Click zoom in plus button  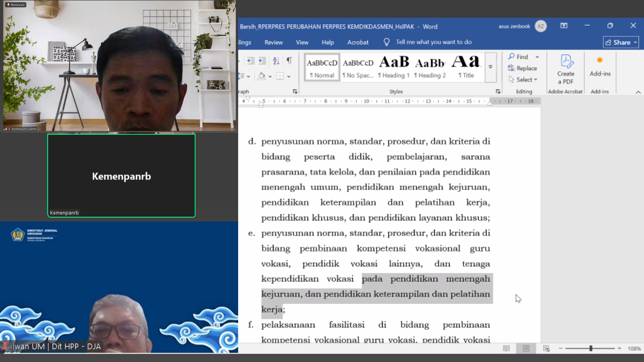point(619,349)
